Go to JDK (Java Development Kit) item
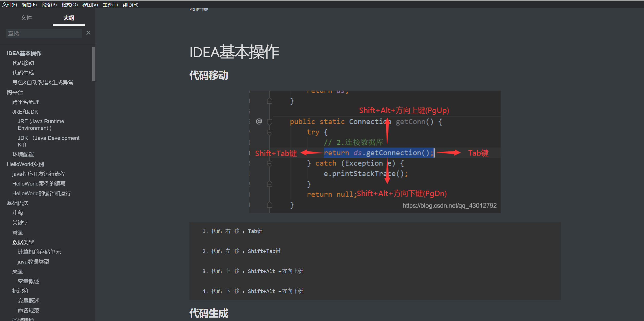The image size is (644, 321). pos(49,141)
